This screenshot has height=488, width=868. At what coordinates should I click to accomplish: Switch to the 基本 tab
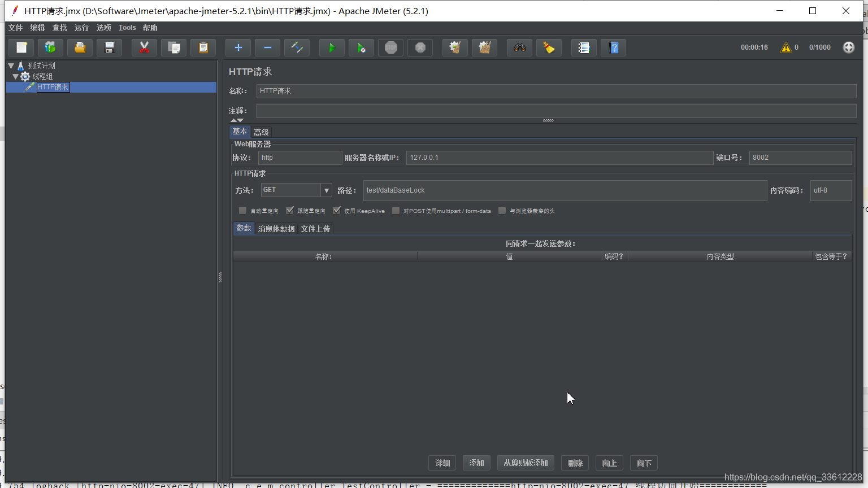[240, 132]
